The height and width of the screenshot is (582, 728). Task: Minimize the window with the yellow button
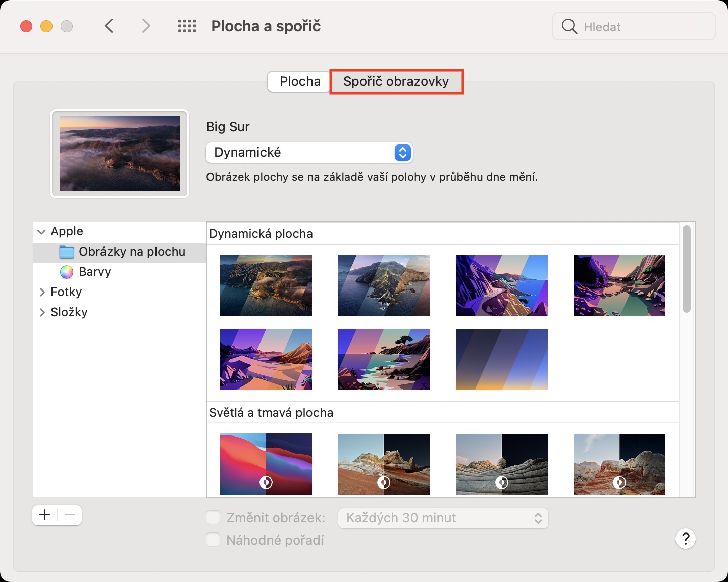tap(46, 26)
